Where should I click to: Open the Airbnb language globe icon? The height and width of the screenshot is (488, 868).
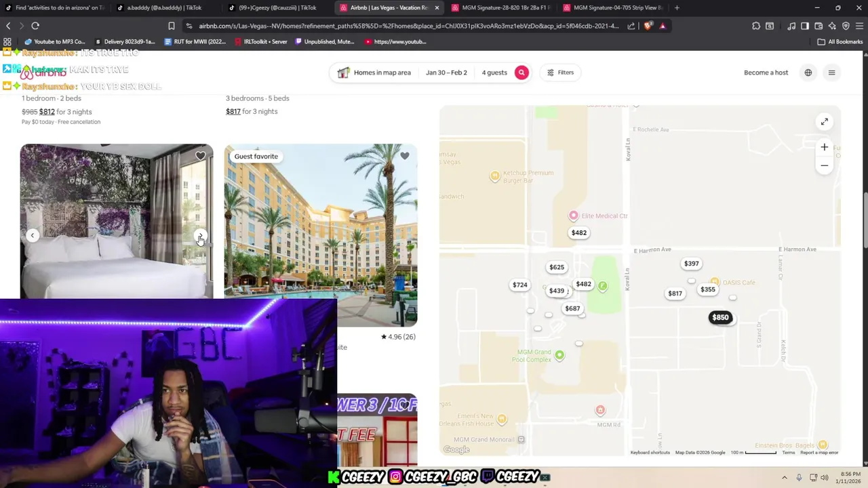tap(808, 73)
